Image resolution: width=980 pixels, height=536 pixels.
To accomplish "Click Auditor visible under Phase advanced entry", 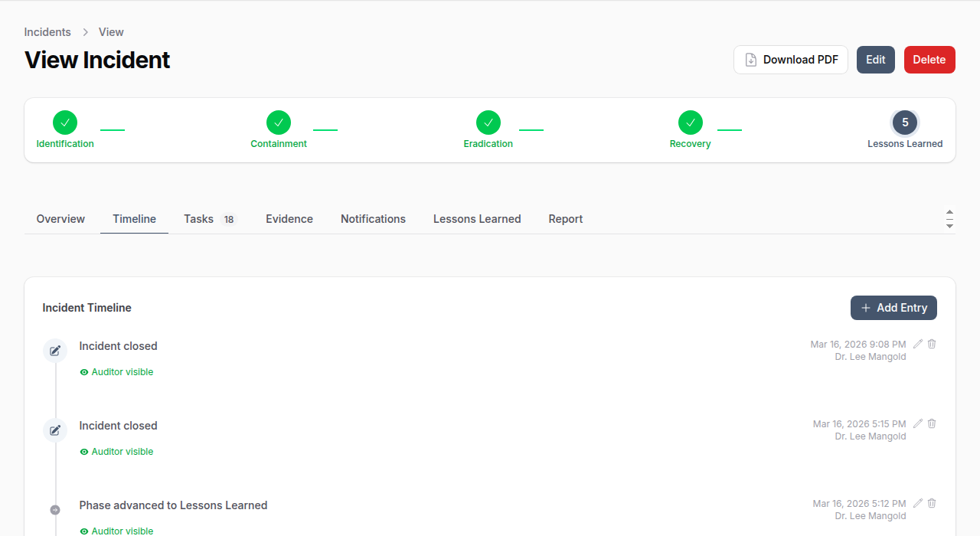I will [x=116, y=531].
